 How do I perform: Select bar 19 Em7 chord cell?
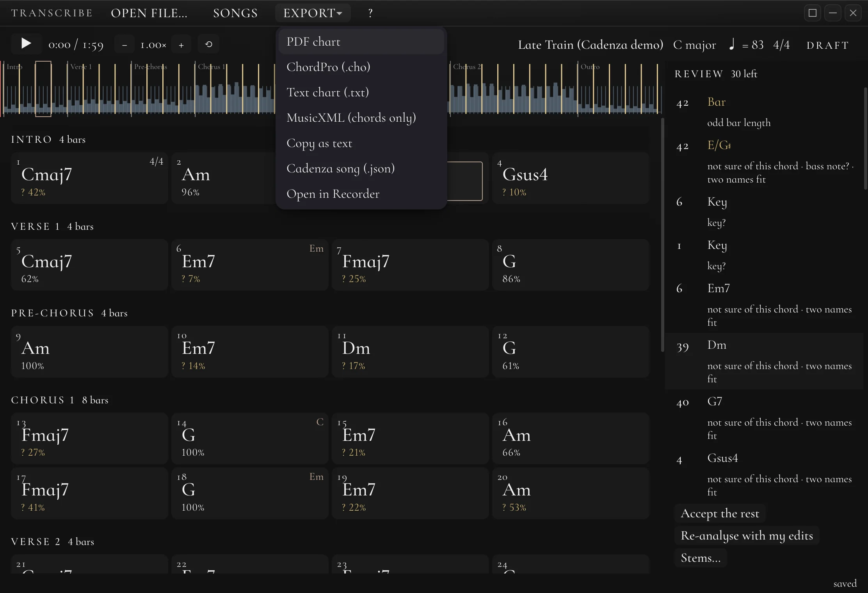pyautogui.click(x=410, y=494)
